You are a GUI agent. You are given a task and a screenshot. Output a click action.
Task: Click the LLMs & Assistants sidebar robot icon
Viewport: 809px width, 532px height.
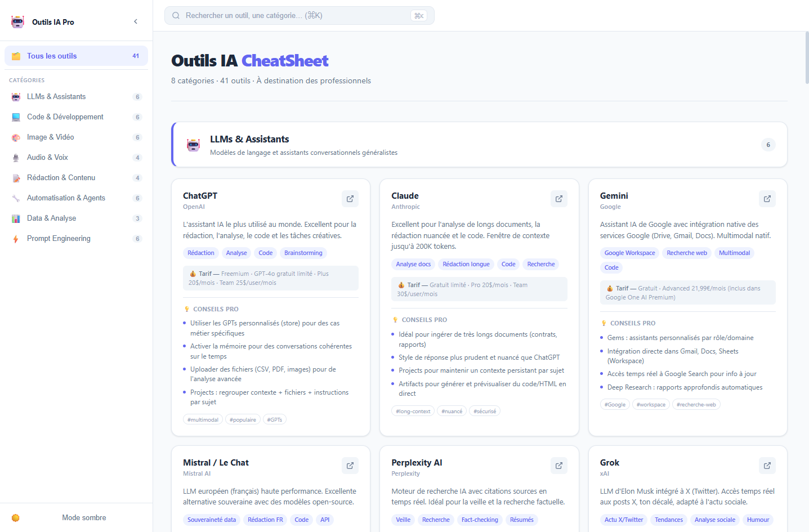pos(16,97)
